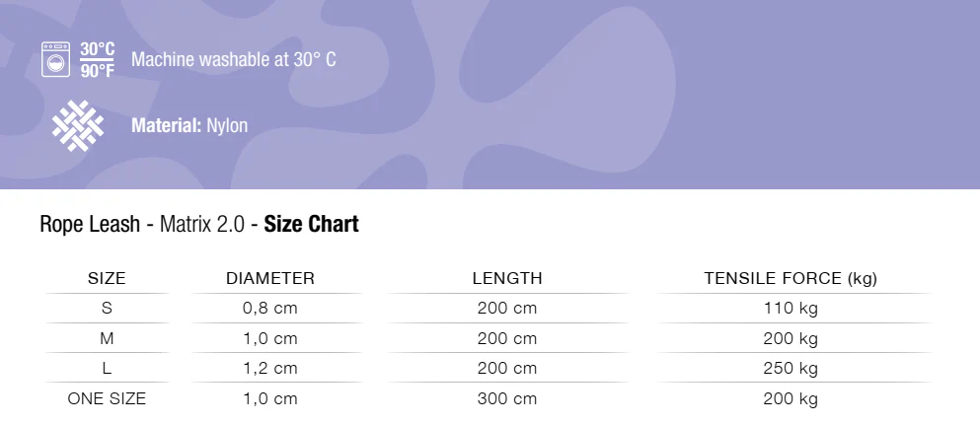Select the ONE SIZE row label

[107, 399]
